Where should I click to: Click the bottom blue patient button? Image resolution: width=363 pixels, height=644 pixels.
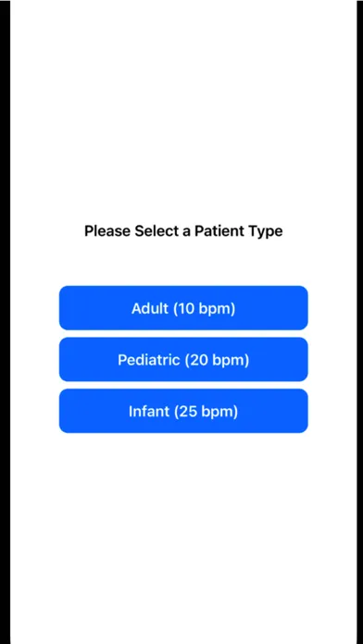(x=183, y=411)
